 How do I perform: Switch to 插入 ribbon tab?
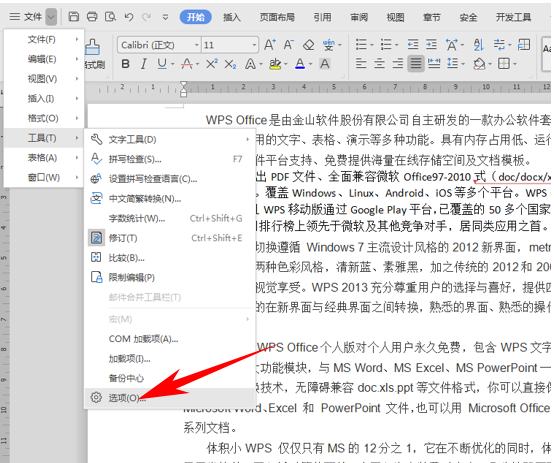tap(232, 17)
